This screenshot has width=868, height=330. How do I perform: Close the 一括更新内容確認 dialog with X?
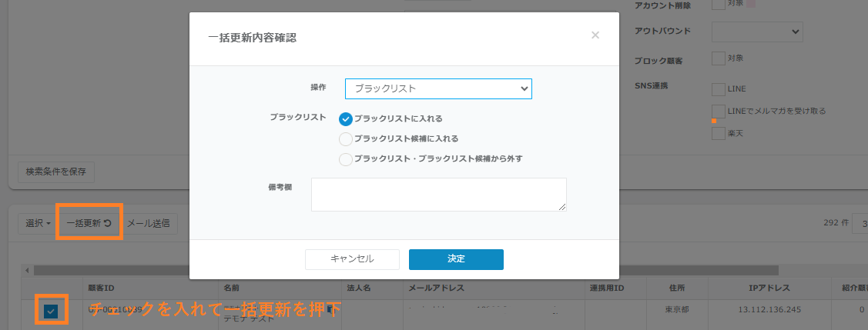tap(595, 35)
